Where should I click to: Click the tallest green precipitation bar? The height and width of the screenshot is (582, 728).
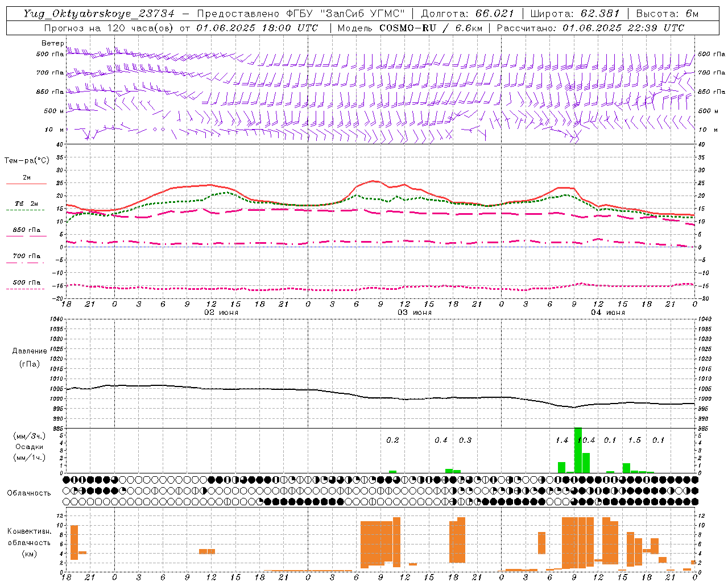[x=578, y=450]
